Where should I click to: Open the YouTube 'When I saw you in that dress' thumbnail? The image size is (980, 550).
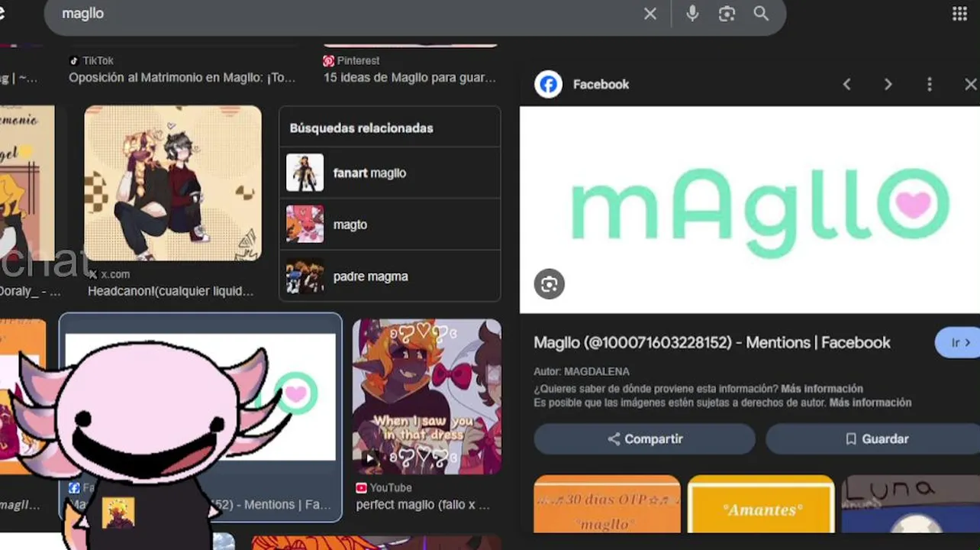[427, 396]
